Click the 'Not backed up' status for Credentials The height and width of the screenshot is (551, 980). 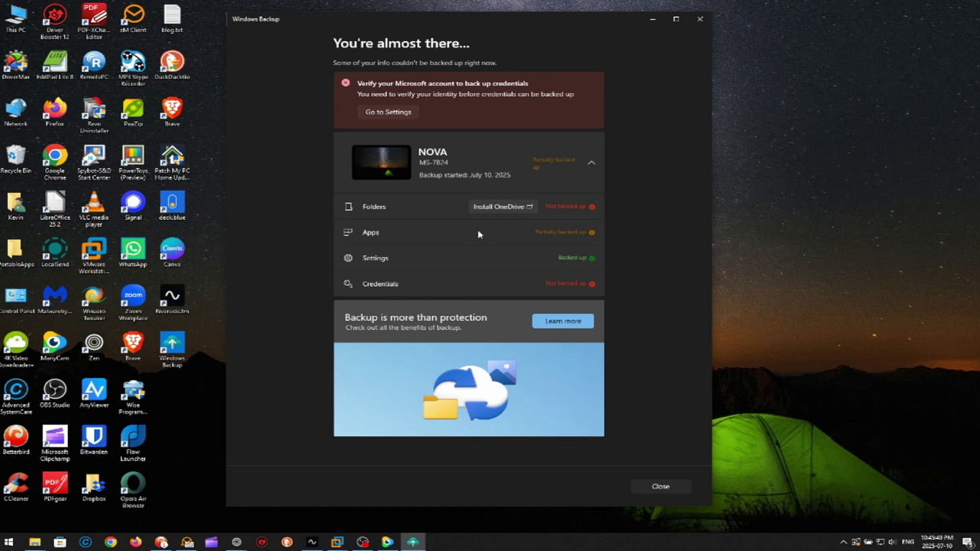(x=570, y=283)
